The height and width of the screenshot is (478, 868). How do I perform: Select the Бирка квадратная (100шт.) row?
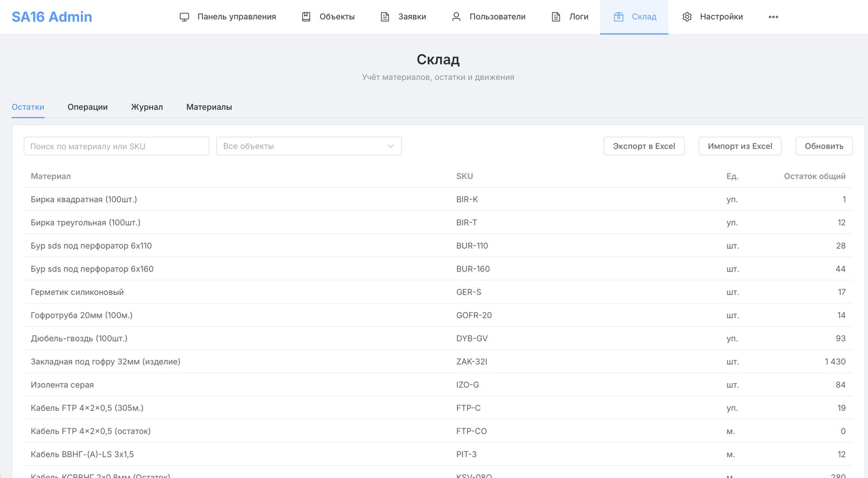[438, 199]
